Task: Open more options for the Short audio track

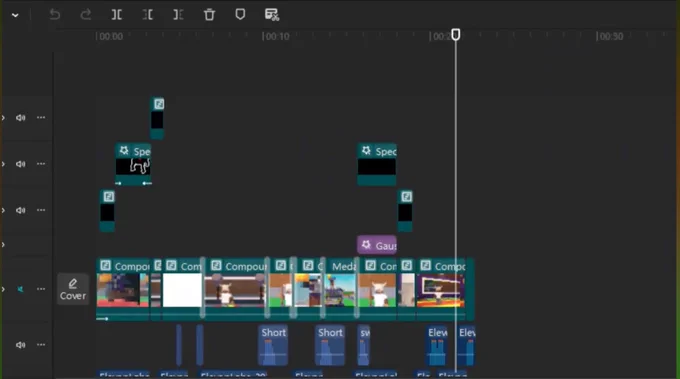Action: [41, 345]
